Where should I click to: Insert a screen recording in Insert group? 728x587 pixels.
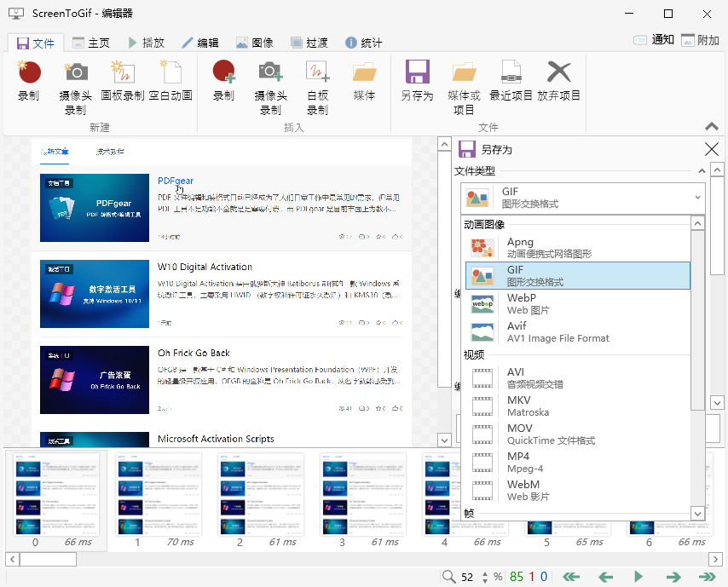pos(224,81)
